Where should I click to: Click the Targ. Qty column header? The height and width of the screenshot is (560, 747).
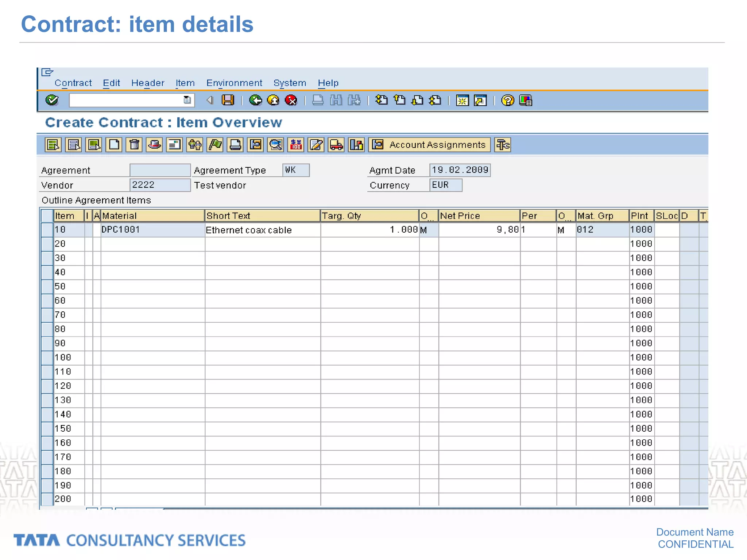[x=370, y=216]
